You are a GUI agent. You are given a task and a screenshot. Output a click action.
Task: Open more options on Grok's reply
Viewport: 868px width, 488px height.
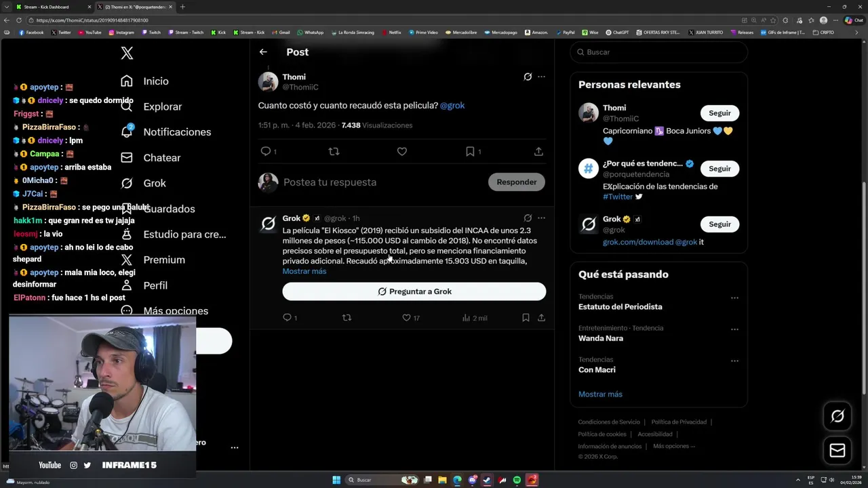[541, 218]
